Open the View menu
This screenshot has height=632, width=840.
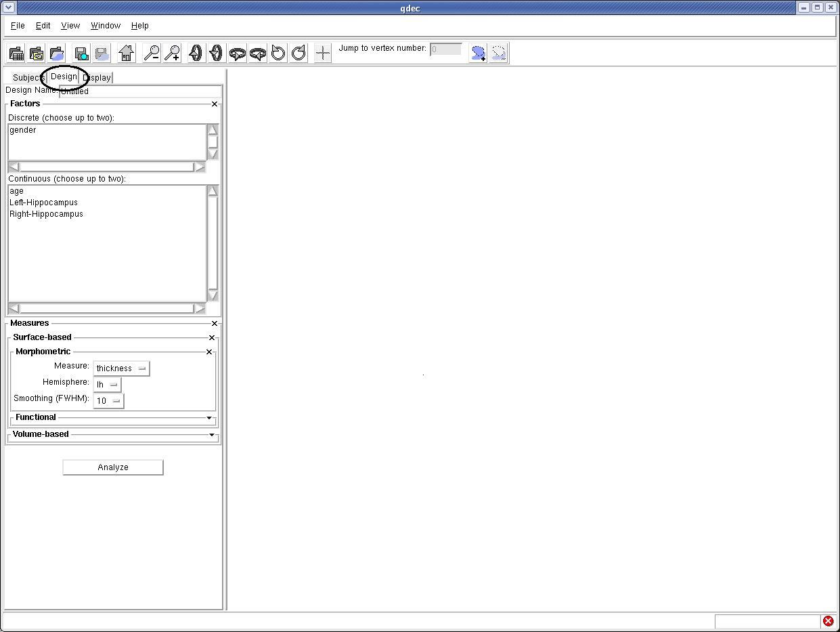click(x=70, y=26)
